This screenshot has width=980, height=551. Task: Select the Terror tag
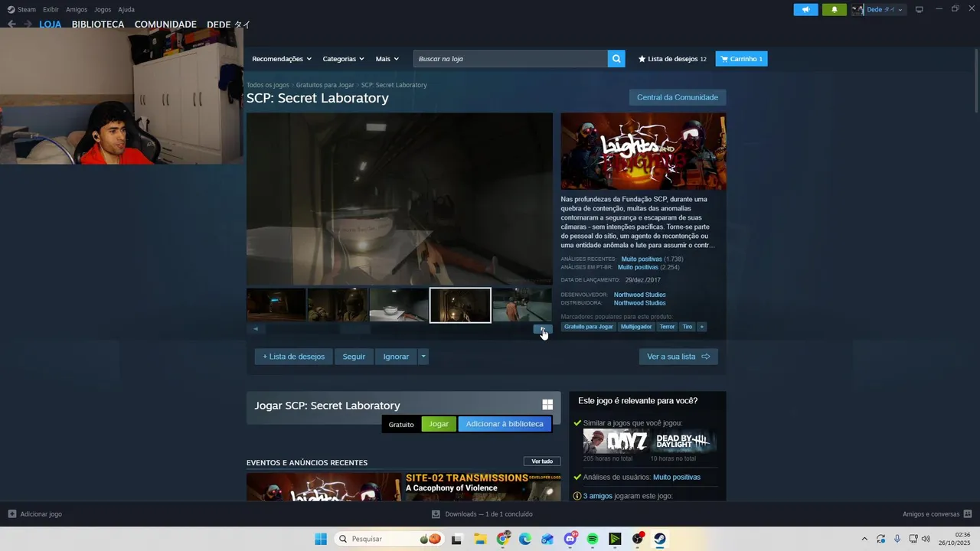click(x=668, y=327)
